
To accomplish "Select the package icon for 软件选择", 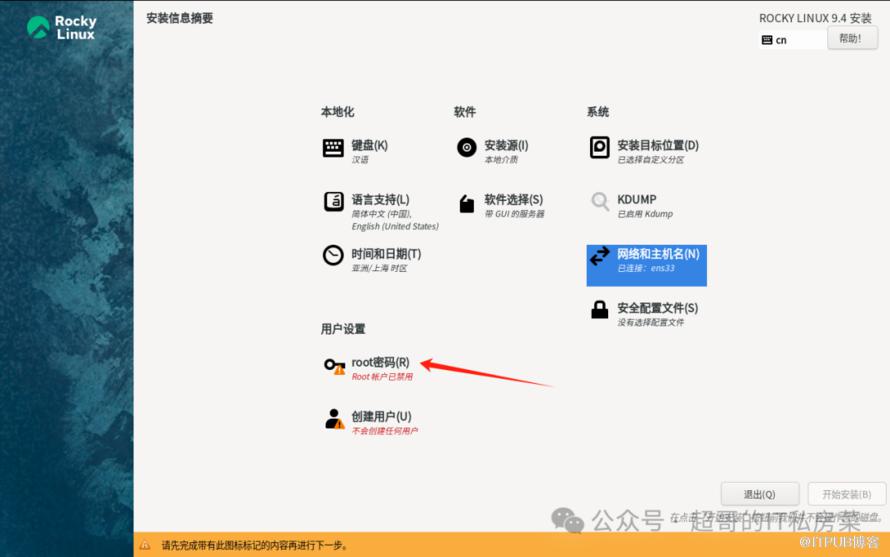I will point(467,203).
